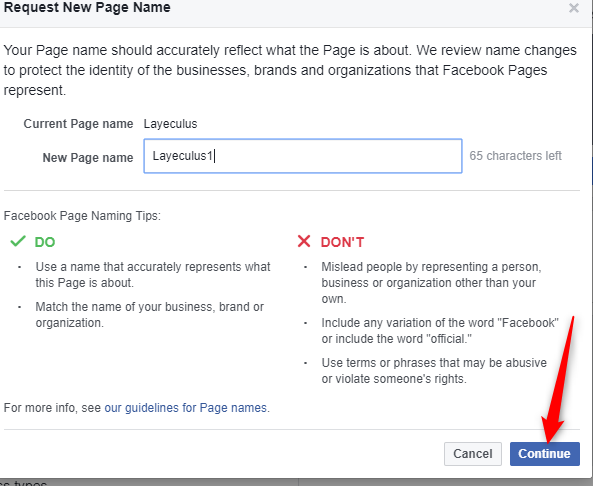Click the Current Page name label
The width and height of the screenshot is (593, 486).
point(78,124)
